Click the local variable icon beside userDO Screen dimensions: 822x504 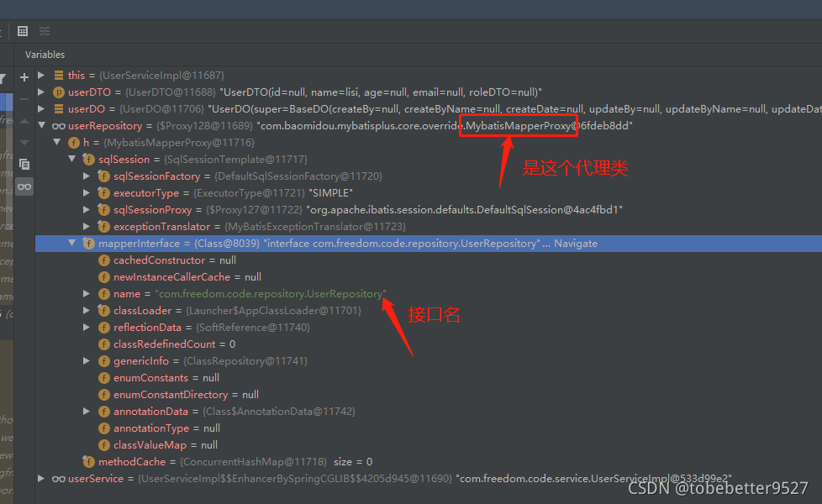tap(59, 109)
